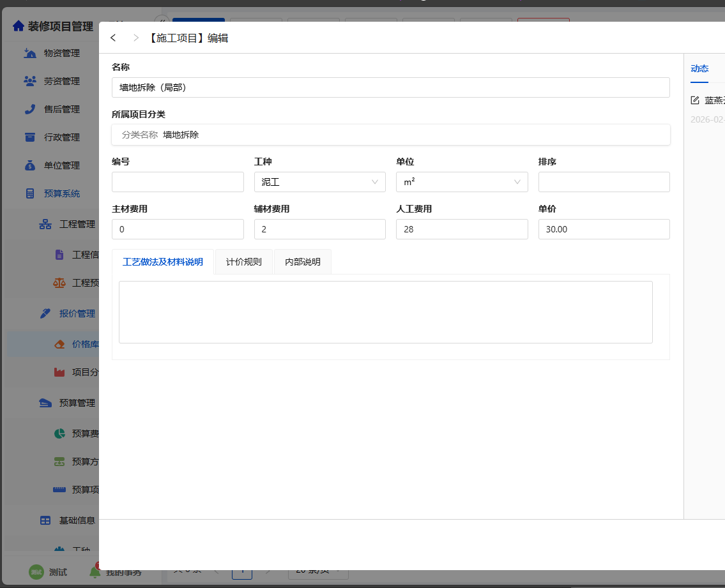Screen dimensions: 725x588
Task: Click the 编号 input field
Action: pyautogui.click(x=178, y=182)
